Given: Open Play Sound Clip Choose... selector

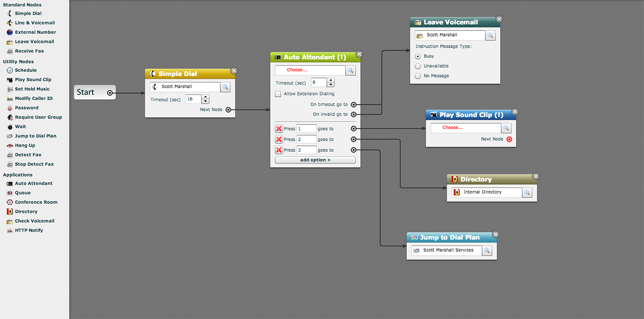Looking at the screenshot, I should (x=466, y=128).
